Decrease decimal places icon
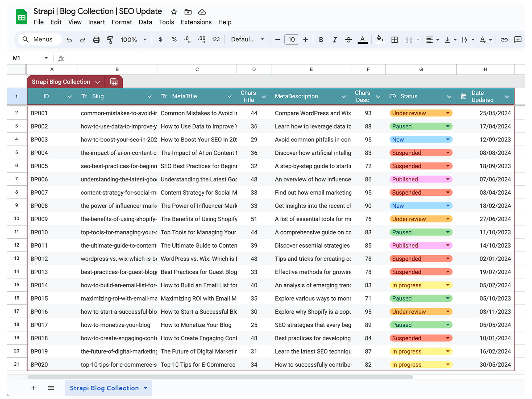Screen dimensions: 532x399 [188, 40]
